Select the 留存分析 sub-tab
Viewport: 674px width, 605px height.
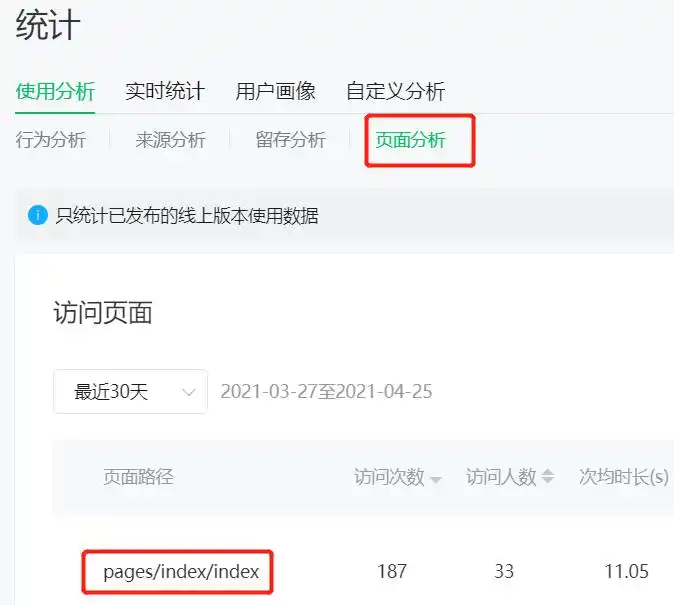pos(291,140)
